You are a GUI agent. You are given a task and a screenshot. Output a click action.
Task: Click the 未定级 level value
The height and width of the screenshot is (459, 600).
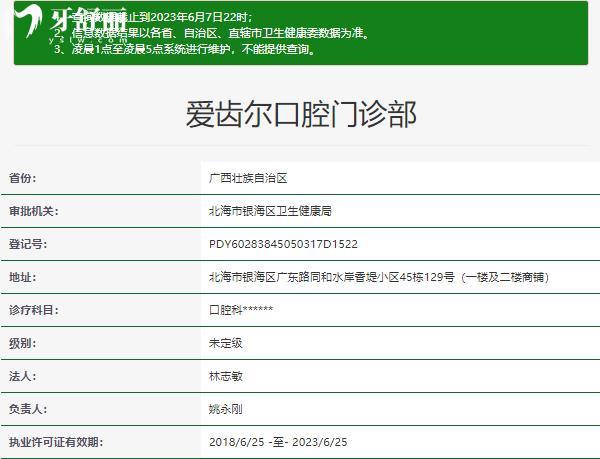pyautogui.click(x=226, y=343)
